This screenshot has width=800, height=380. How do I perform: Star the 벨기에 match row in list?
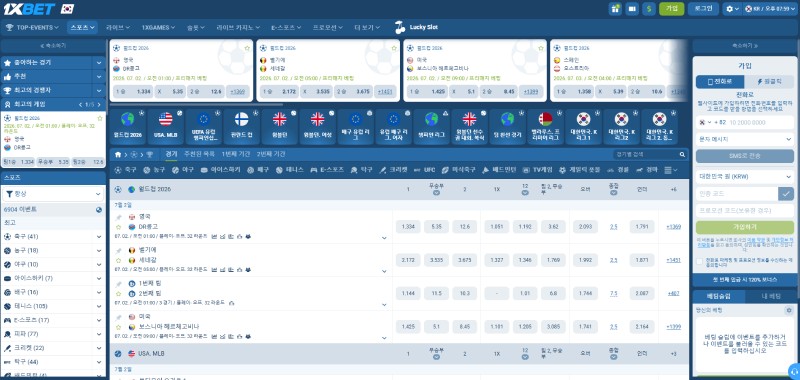[118, 260]
